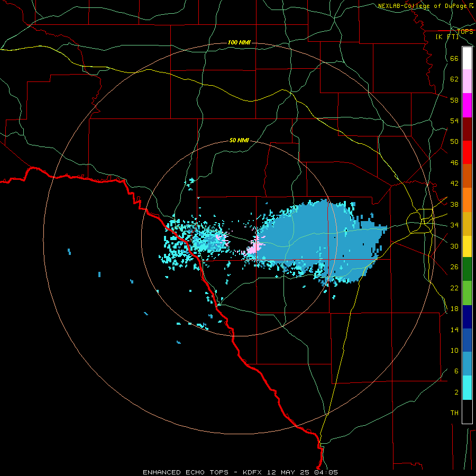The height and width of the screenshot is (476, 476).
Task: Click the 04:05 timestamp in the caption
Action: (326, 472)
